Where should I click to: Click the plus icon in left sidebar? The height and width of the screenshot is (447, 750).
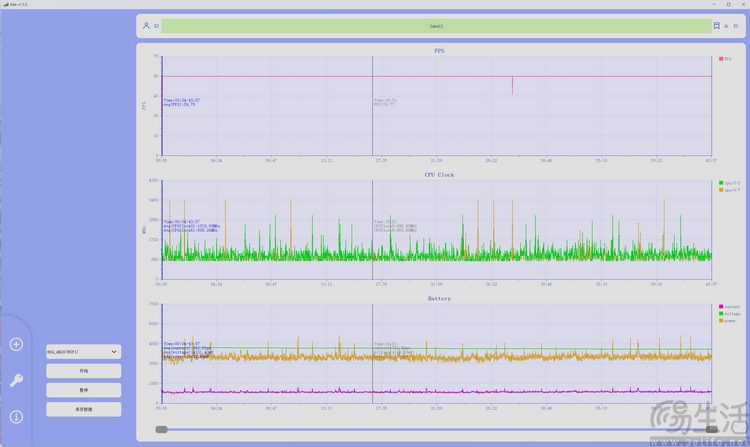tap(16, 345)
